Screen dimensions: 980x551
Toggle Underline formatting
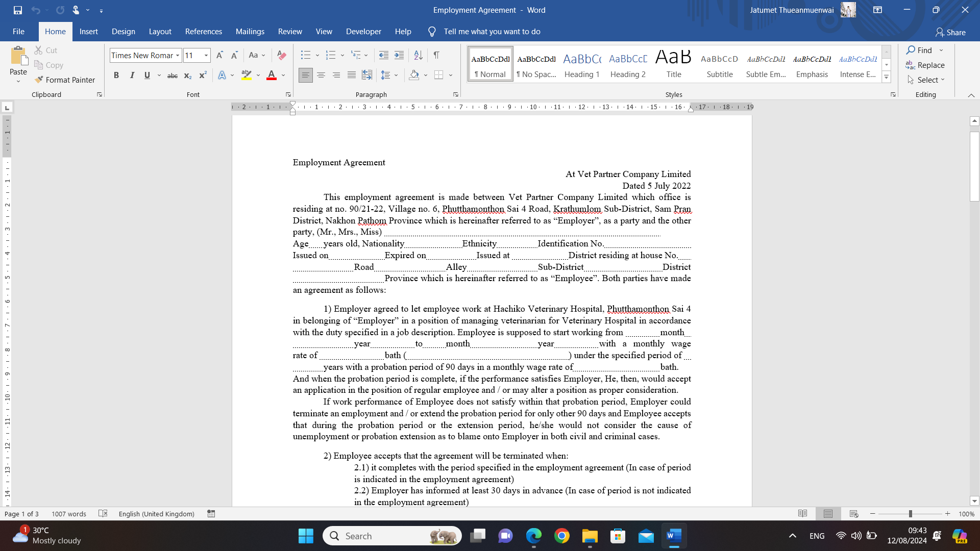[x=147, y=76]
